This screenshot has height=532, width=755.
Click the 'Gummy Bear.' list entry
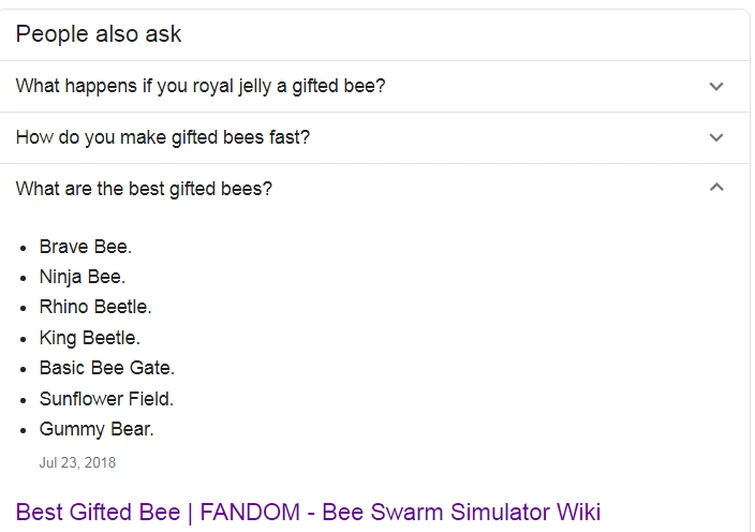tap(96, 429)
